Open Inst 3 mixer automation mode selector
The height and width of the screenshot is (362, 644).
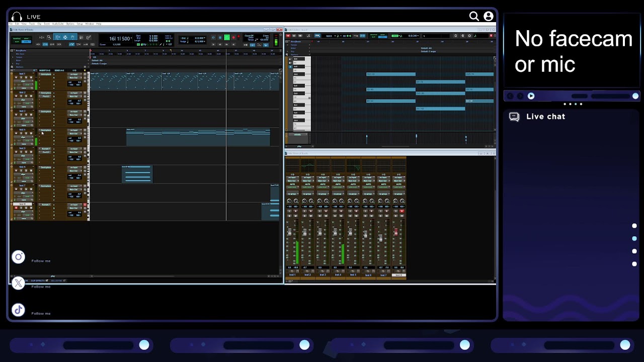[323, 187]
